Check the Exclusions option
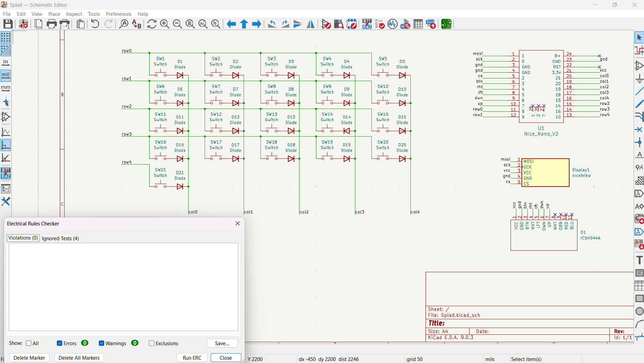 coord(152,343)
